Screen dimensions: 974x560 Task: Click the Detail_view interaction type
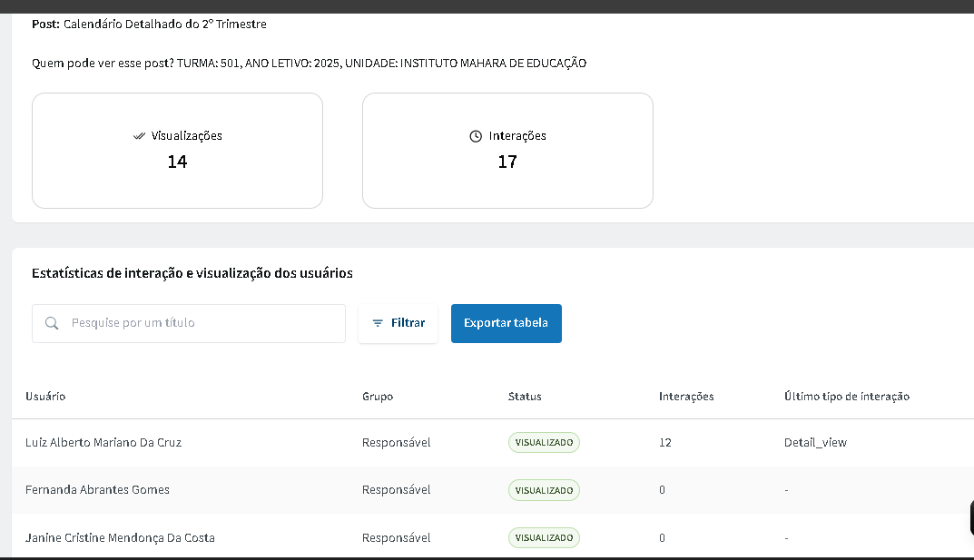[x=816, y=443]
